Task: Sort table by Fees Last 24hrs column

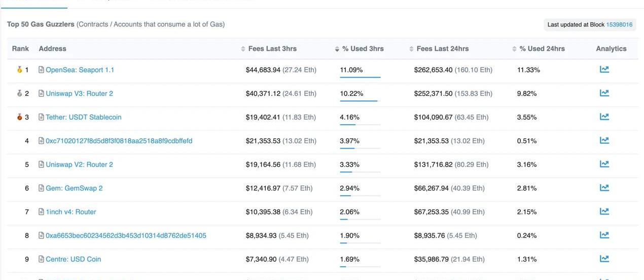Action: pyautogui.click(x=442, y=49)
